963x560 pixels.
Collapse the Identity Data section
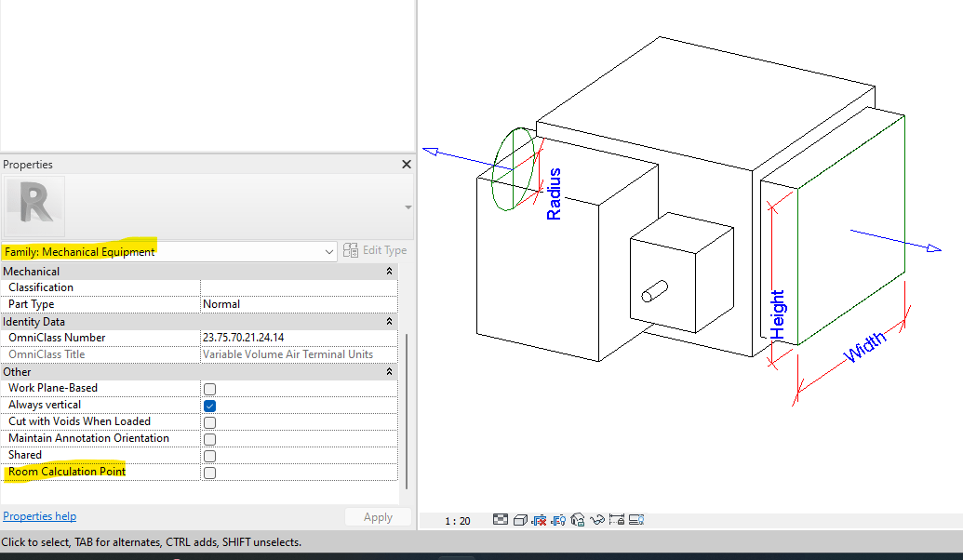[x=391, y=321]
